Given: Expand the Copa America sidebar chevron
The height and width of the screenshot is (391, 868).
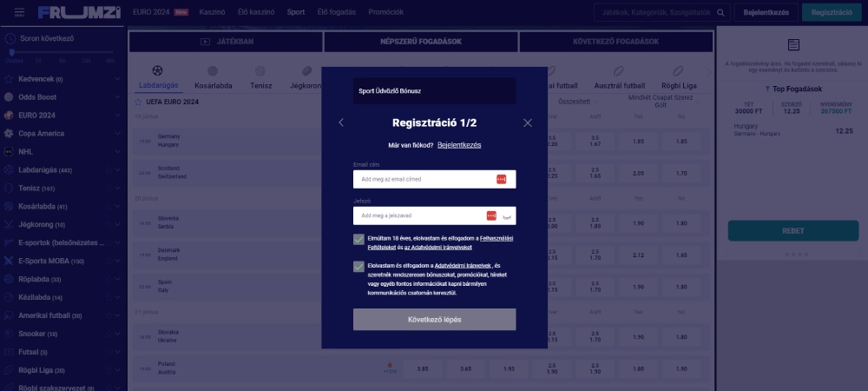Looking at the screenshot, I should tap(117, 134).
